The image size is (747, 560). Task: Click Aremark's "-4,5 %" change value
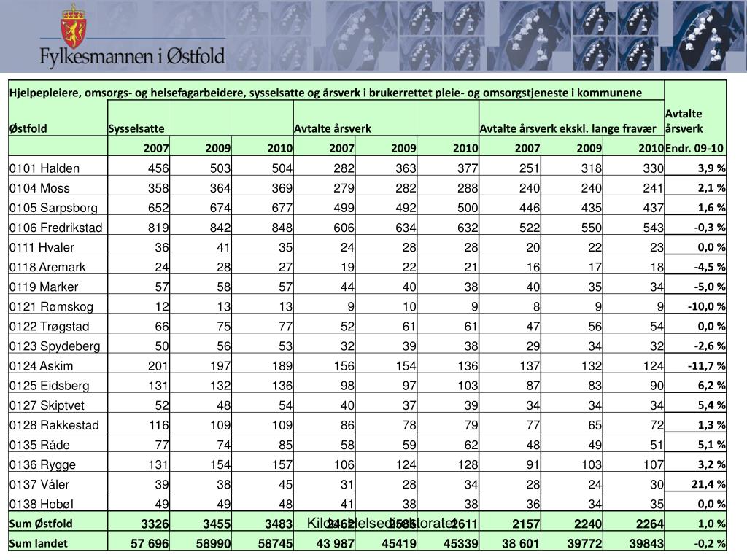coord(710,267)
